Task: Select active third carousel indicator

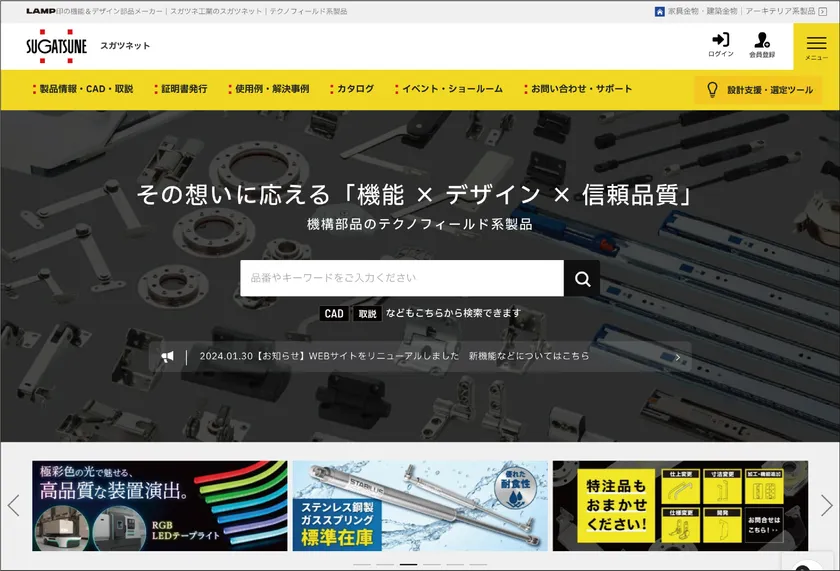Action: (408, 565)
